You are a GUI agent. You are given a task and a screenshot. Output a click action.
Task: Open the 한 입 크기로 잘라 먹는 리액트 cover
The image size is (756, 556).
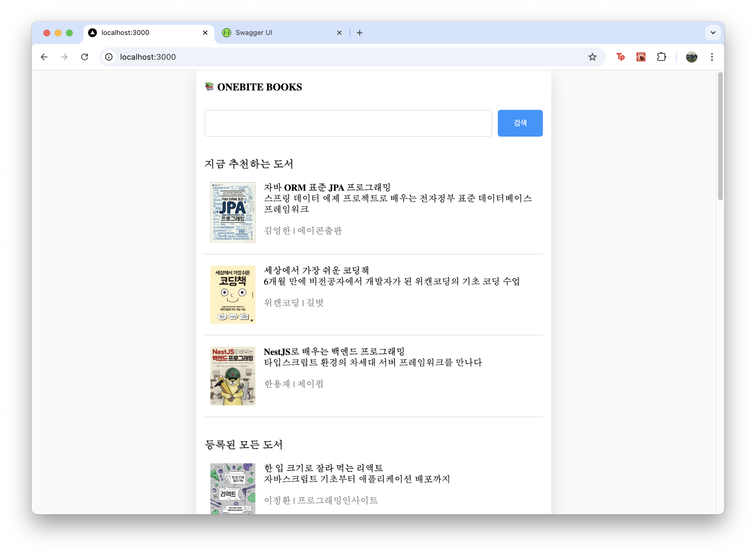[233, 488]
